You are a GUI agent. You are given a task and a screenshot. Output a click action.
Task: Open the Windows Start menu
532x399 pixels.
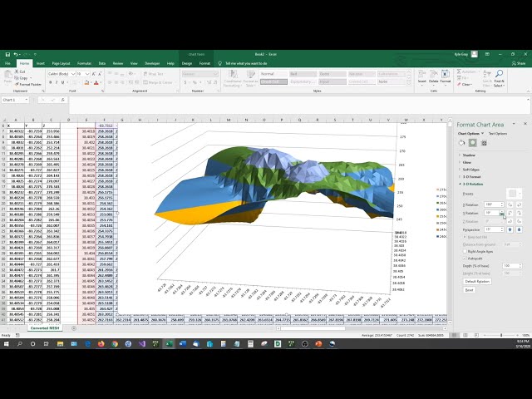(6, 343)
